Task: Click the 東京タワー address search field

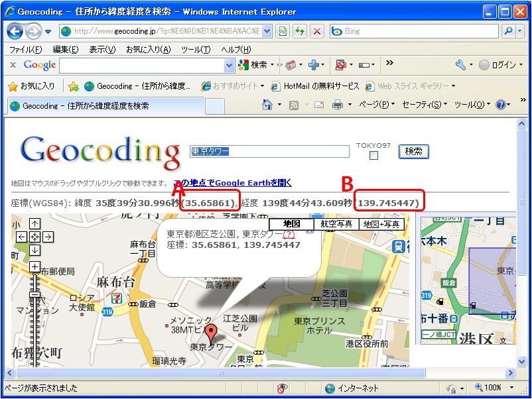Action: [269, 151]
